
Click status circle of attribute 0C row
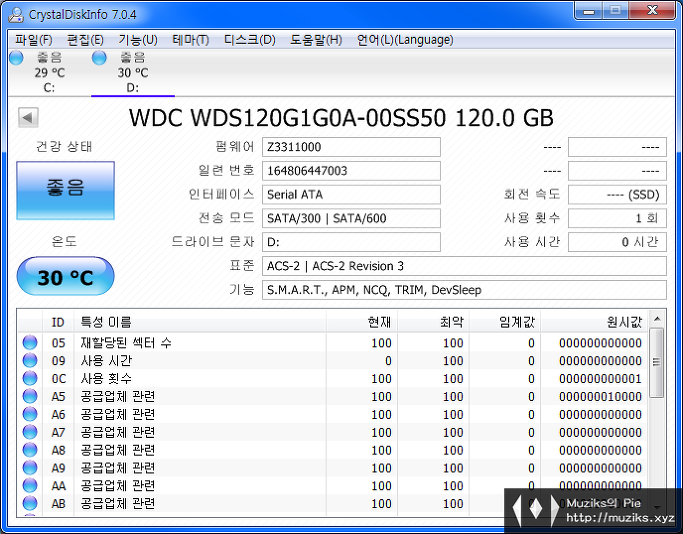(x=30, y=379)
